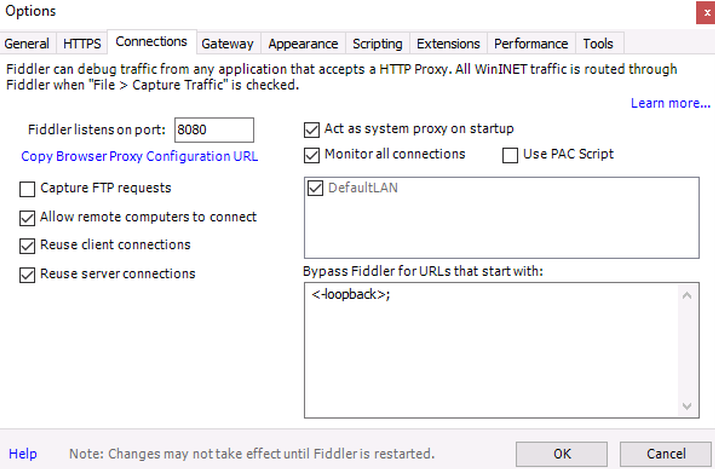This screenshot has height=469, width=715.
Task: Open the Scripting tab
Action: [x=377, y=44]
